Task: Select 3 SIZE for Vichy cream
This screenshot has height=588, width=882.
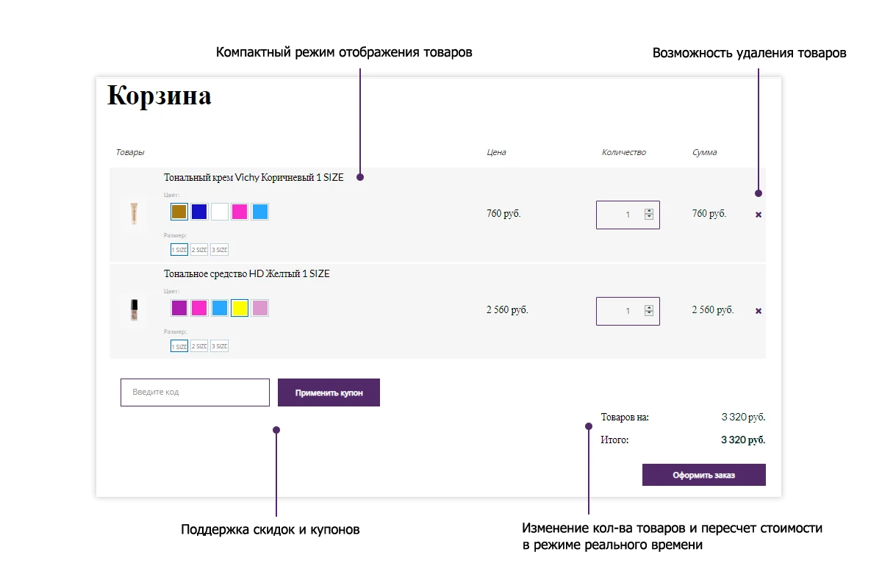Action: (x=219, y=250)
